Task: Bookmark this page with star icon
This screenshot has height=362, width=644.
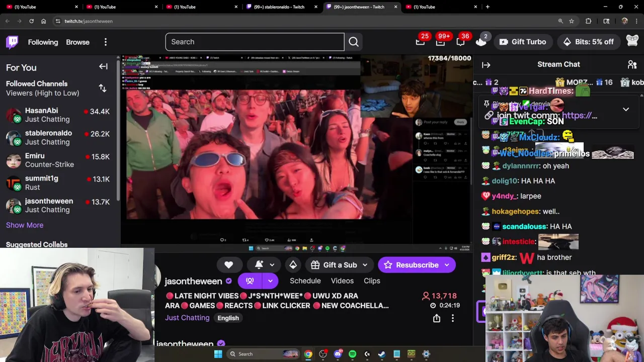Action: [x=572, y=21]
